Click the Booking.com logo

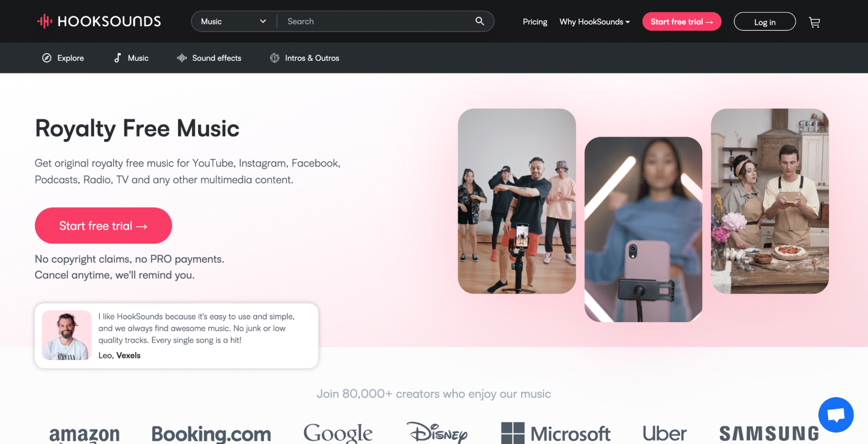pos(211,434)
